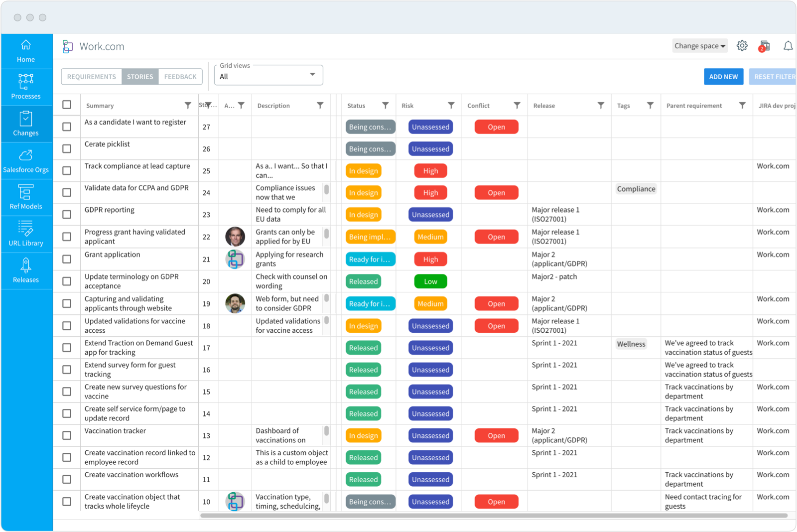
Task: Tick the checkbox for GDPR reporting row
Action: 67,215
